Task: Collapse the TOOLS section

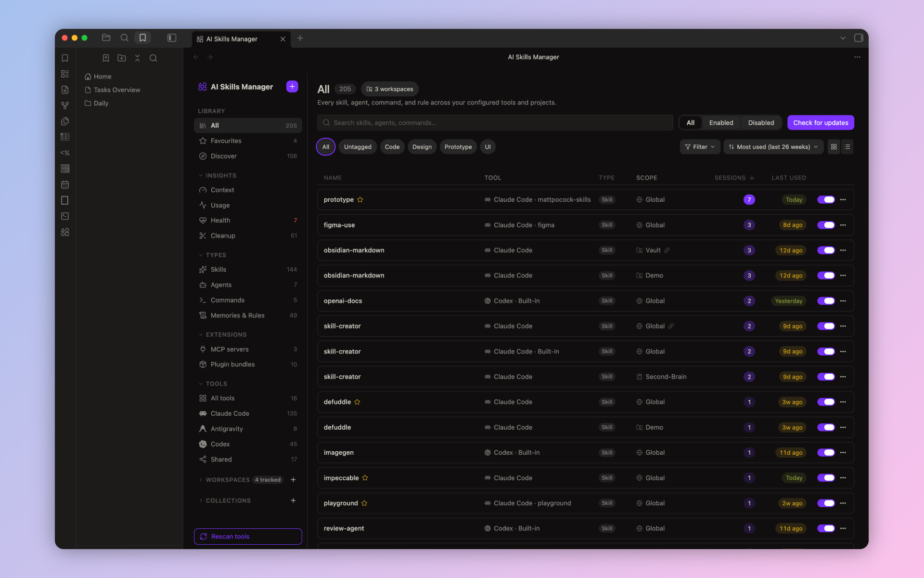Action: pos(213,383)
